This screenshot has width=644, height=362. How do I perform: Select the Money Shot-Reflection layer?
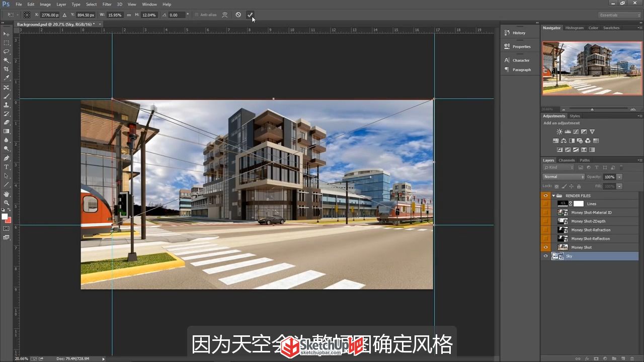(589, 239)
